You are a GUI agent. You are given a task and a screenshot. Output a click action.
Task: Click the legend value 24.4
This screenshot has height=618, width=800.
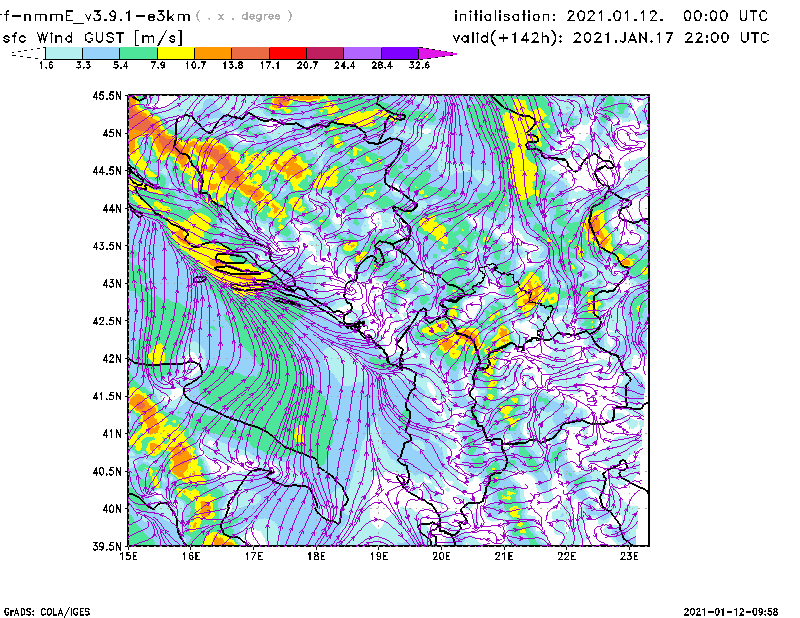[x=344, y=65]
